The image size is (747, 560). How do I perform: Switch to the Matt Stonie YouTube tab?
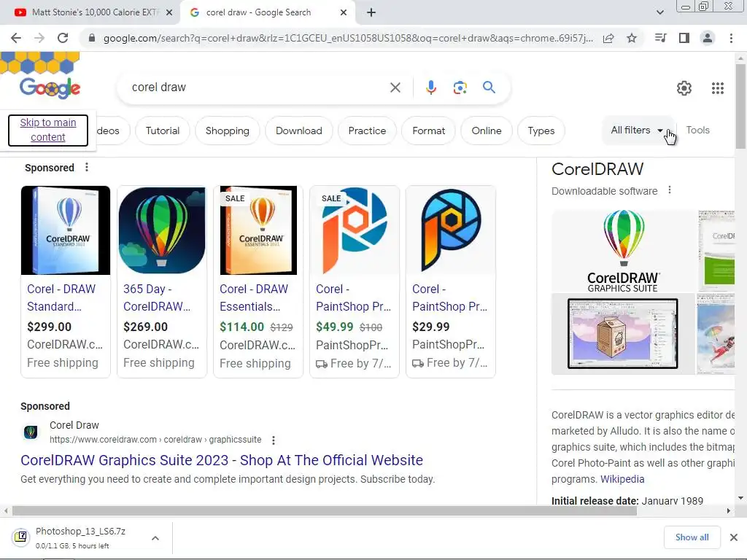(x=90, y=12)
